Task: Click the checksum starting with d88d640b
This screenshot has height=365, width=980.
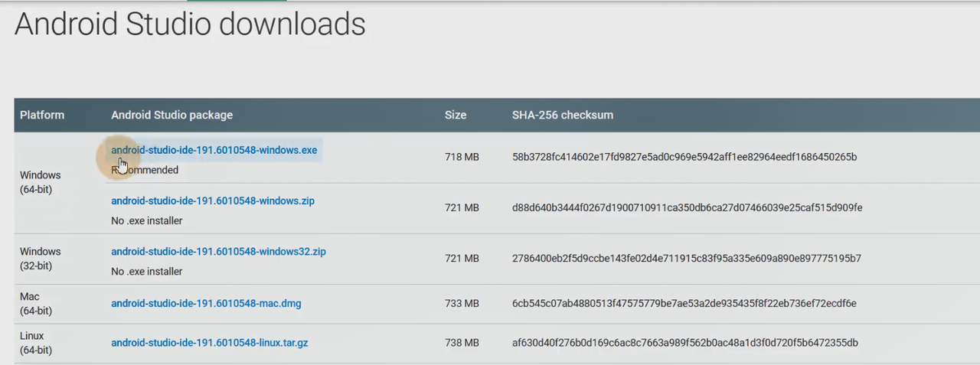Action: (687, 207)
